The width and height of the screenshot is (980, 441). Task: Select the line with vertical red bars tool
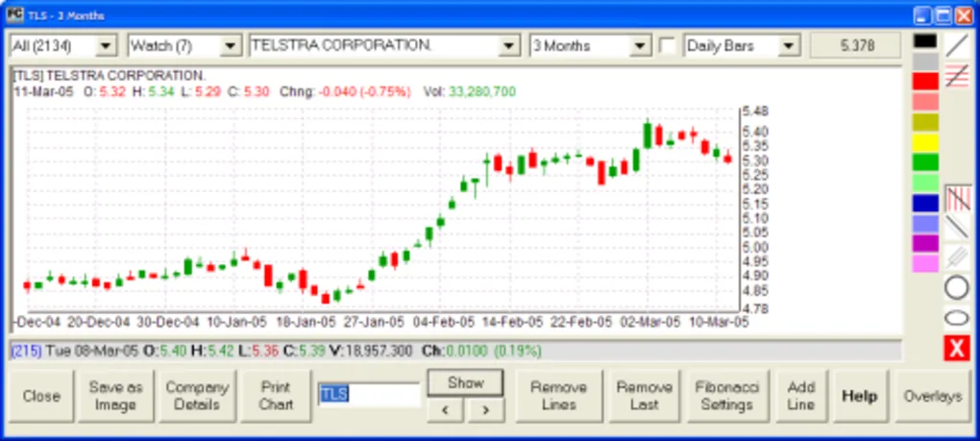point(956,198)
